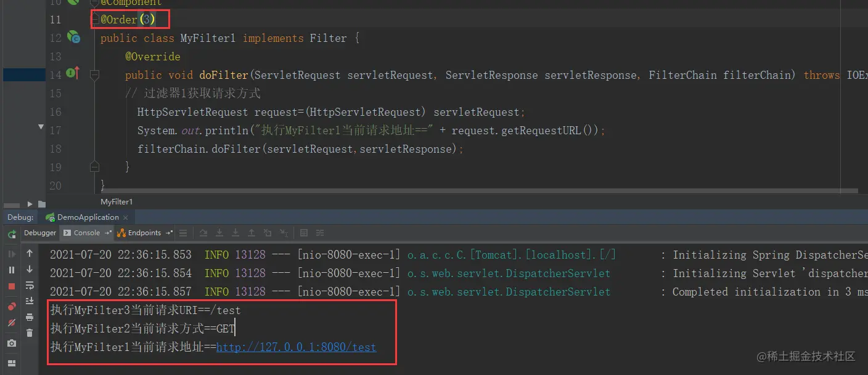Toggle scroll to end of console
Screen dimensions: 868x375
30,301
